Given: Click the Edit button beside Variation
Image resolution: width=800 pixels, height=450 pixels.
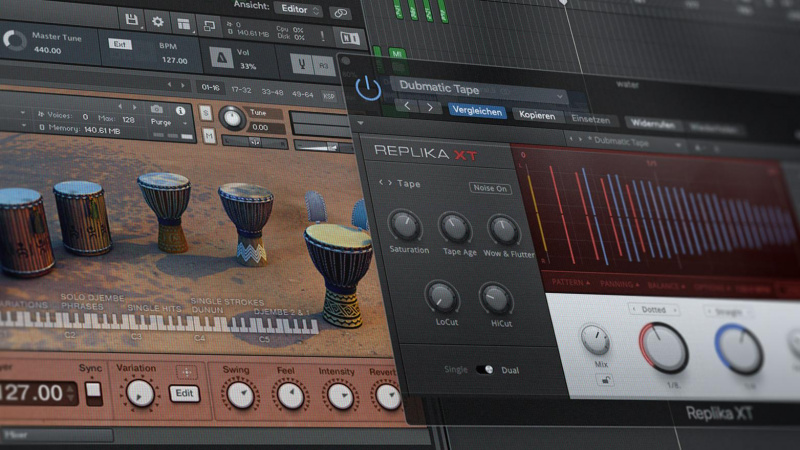Looking at the screenshot, I should [184, 393].
